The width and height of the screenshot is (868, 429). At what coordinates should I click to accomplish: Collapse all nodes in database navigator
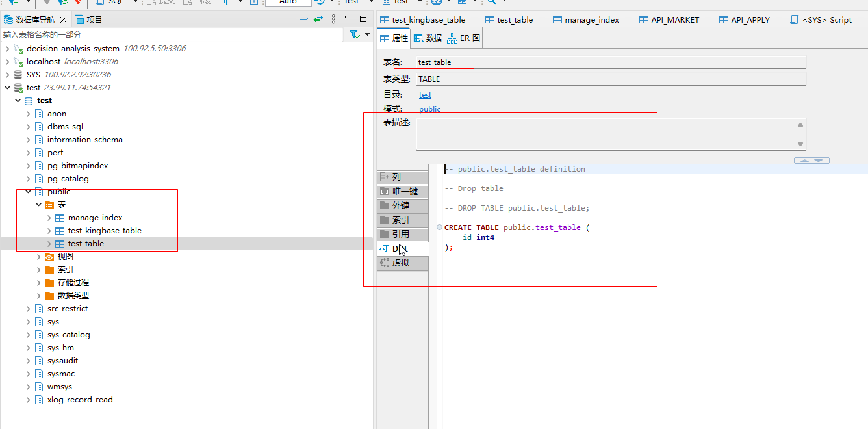click(303, 19)
